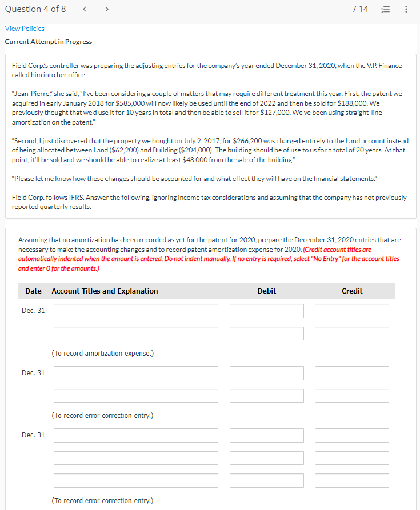Click the final credit amount box

(351, 480)
